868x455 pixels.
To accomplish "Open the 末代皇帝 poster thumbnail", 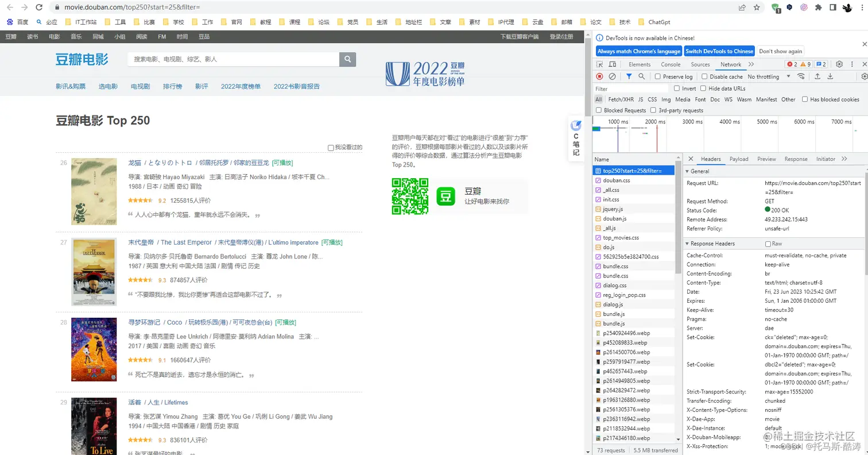I will (x=94, y=272).
